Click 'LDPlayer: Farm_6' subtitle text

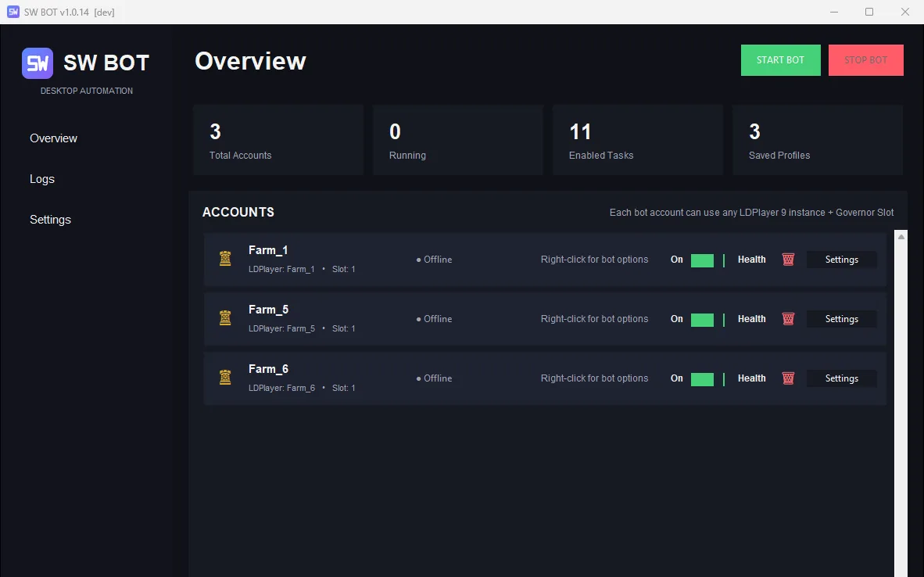coord(281,389)
